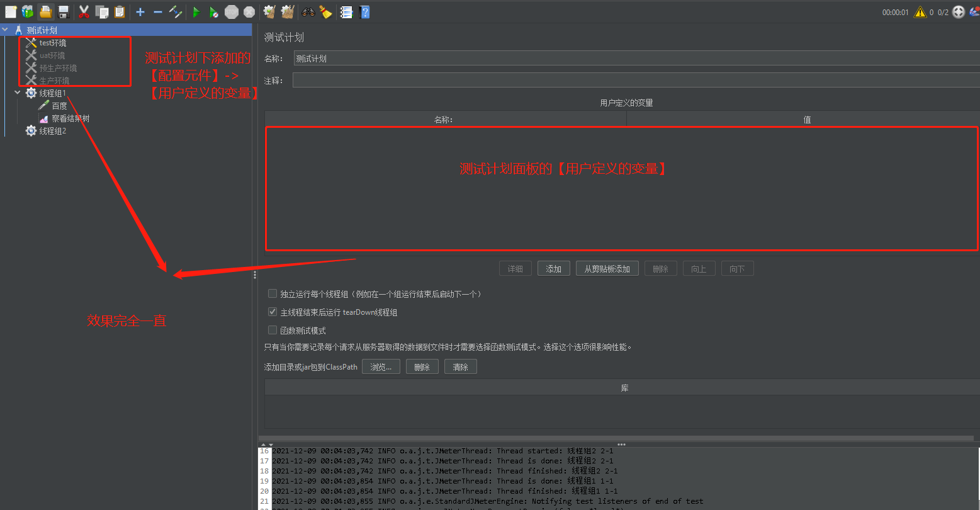
Task: Click the 浏览... ClassPath button
Action: (x=381, y=366)
